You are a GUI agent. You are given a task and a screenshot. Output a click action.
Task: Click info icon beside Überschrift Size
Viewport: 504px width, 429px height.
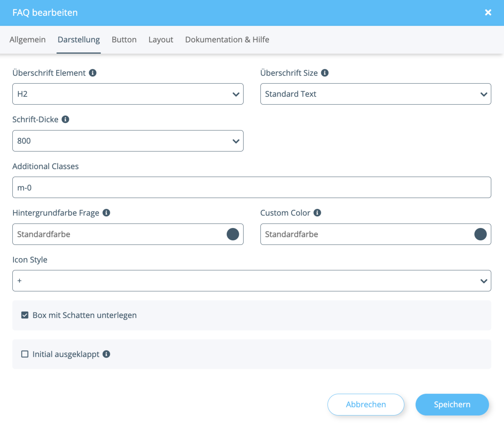click(x=325, y=73)
